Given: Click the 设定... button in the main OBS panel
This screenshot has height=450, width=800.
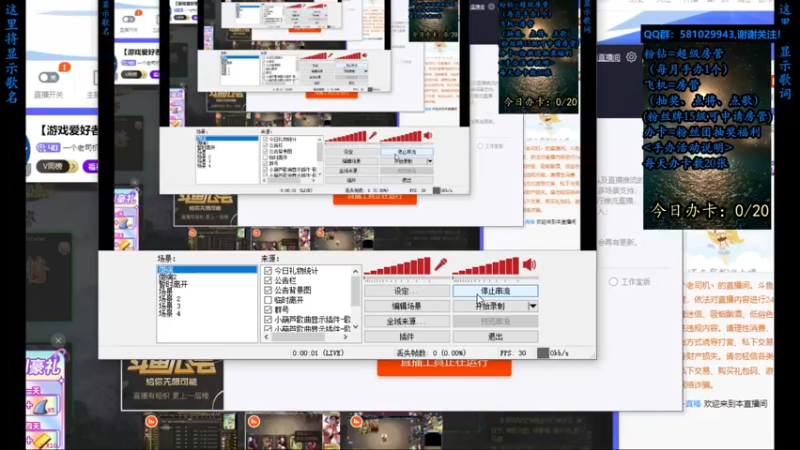Looking at the screenshot, I should 407,291.
